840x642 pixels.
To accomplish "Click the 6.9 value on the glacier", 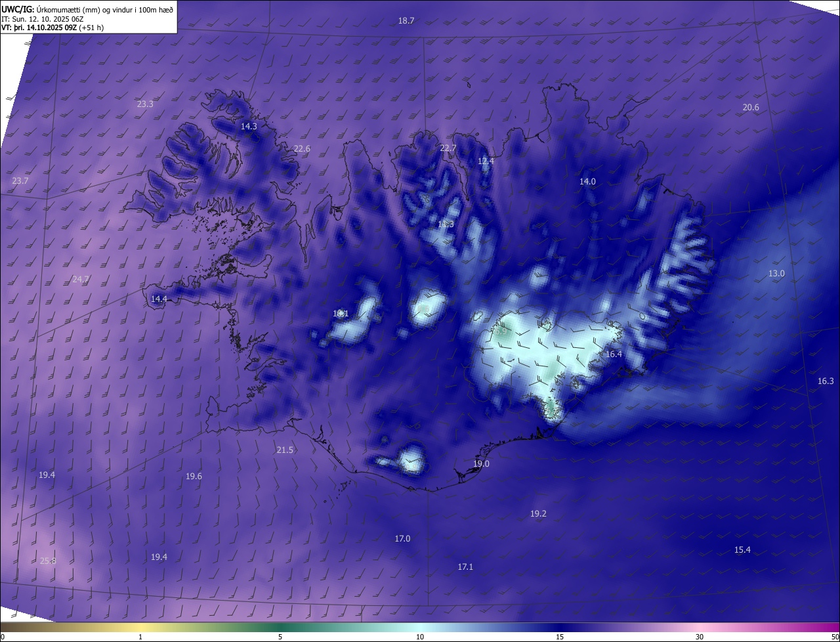I will (501, 332).
